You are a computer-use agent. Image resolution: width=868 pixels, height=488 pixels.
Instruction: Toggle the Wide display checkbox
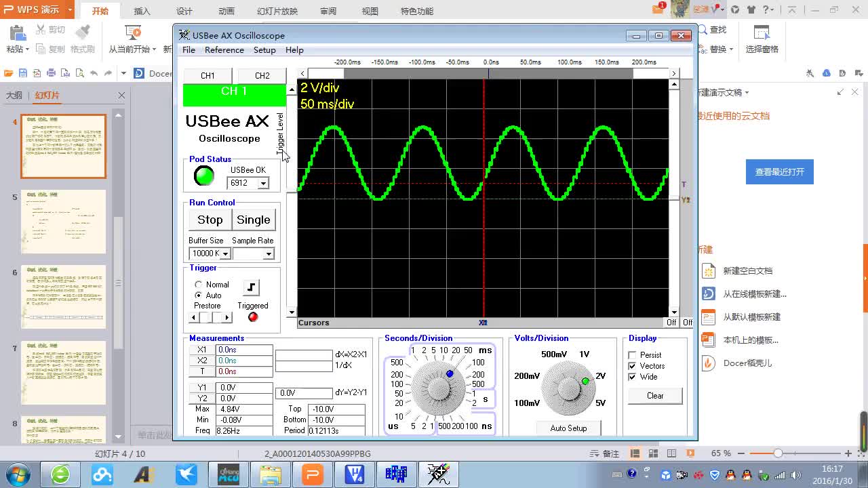(x=632, y=377)
